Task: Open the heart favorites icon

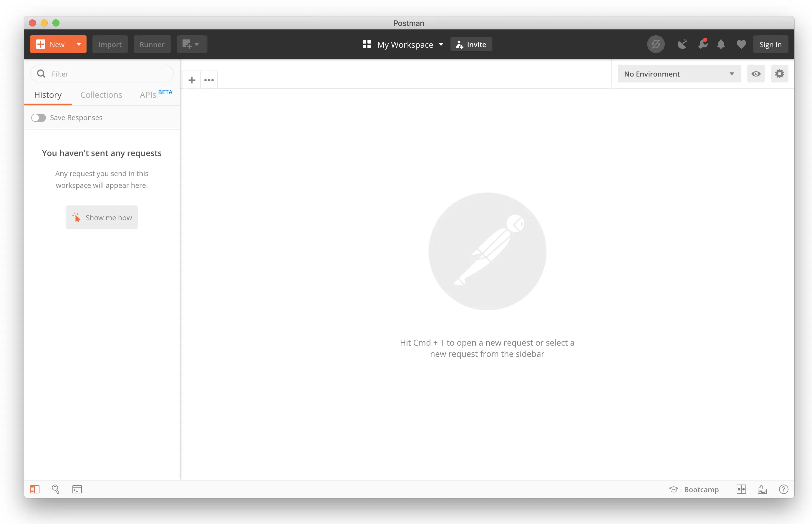Action: (741, 44)
